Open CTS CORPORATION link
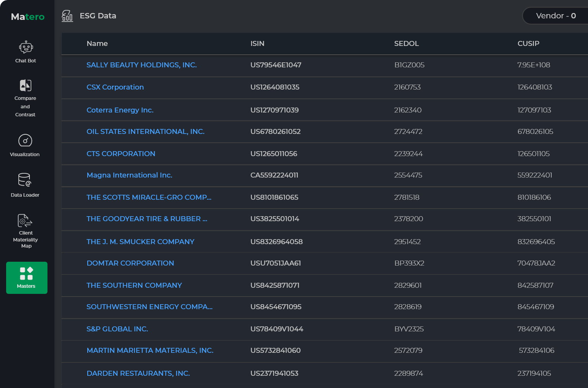The height and width of the screenshot is (388, 588). point(121,154)
